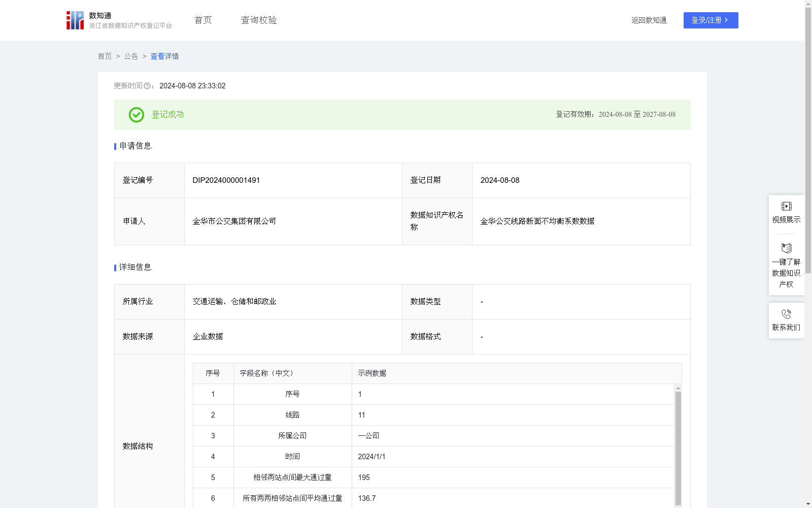Image resolution: width=812 pixels, height=508 pixels.
Task: Select 金华公交线路断面不均衡系数数据 name text
Action: click(537, 221)
